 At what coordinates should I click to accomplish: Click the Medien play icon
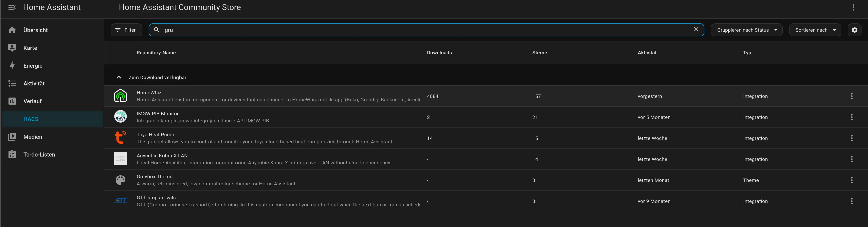[x=12, y=137]
